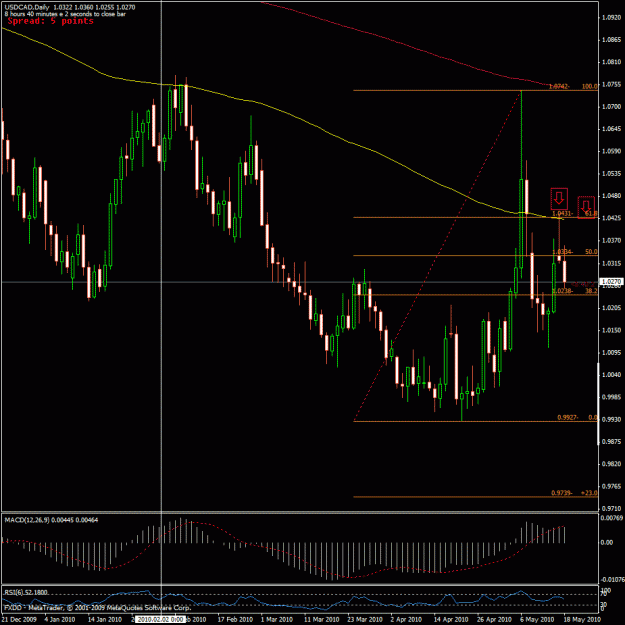Image resolution: width=625 pixels, height=625 pixels.
Task: Click the 0.9930 price axis label
Action: [612, 419]
